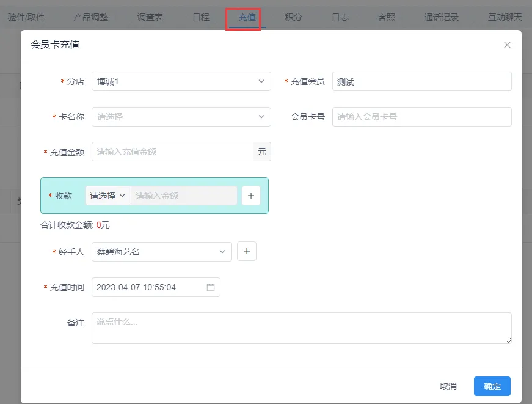Click the plus icon beside 收款 amount
This screenshot has width=532, height=404.
coord(251,196)
